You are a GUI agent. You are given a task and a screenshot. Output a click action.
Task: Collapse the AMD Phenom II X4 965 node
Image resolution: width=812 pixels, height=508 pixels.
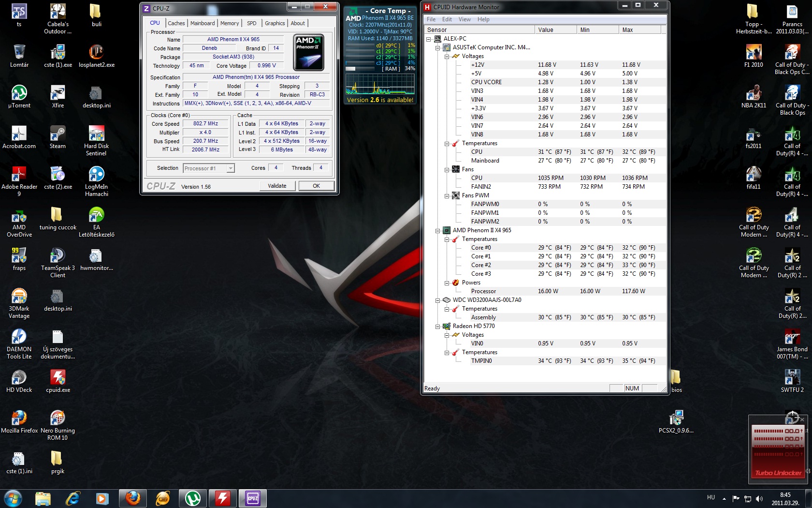[437, 231]
